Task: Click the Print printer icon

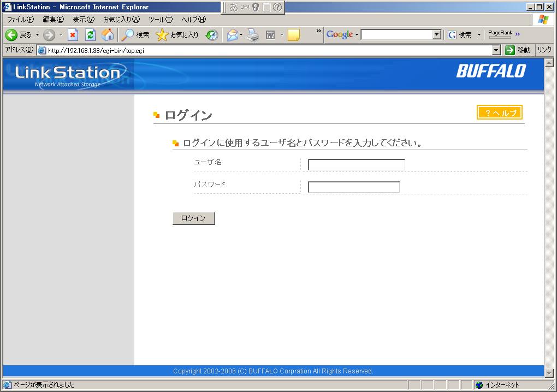Action: [253, 35]
